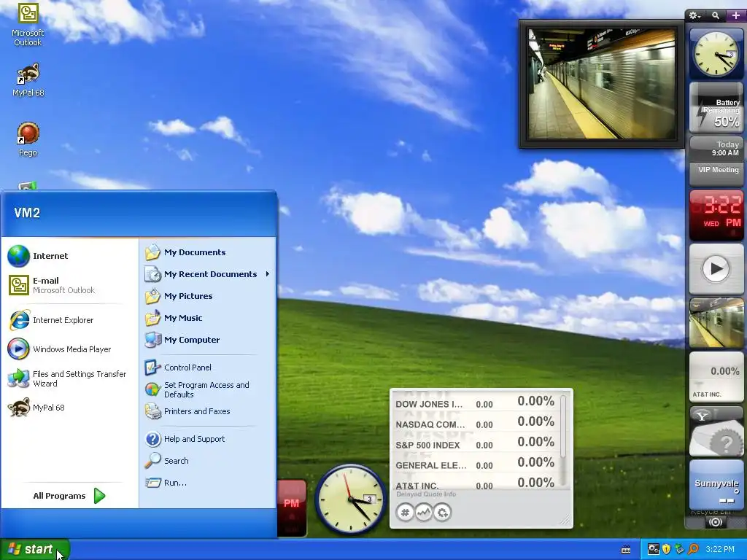747x560 pixels.
Task: Open the AT&T INC. stock widget in dock
Action: pos(716,377)
